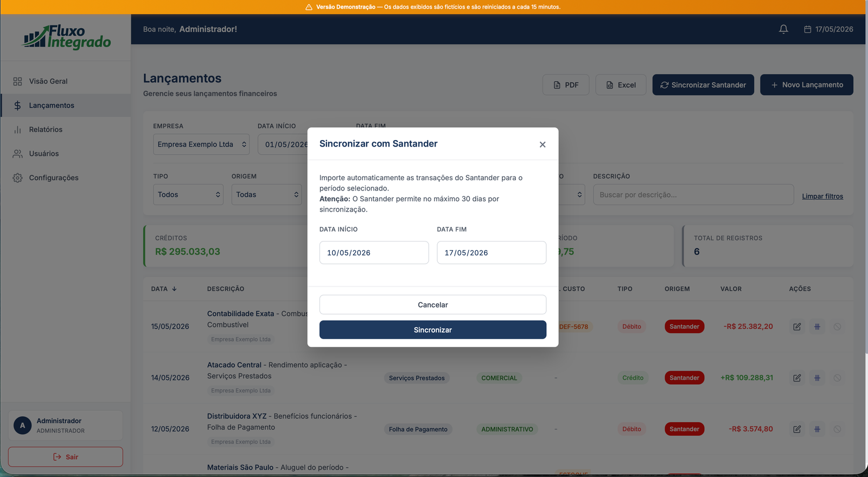The width and height of the screenshot is (868, 477).
Task: Click cancel icon on -R$ 25.382,20 row
Action: click(837, 327)
